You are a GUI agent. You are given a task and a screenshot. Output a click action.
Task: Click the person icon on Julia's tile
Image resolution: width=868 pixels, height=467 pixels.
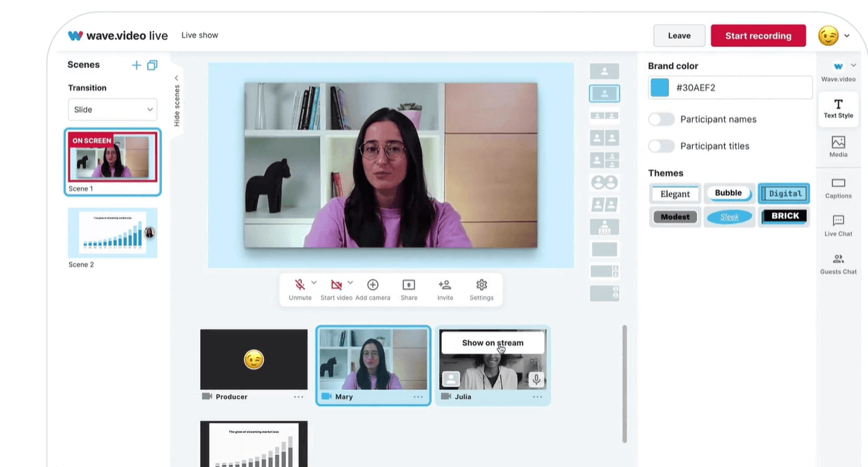(451, 379)
